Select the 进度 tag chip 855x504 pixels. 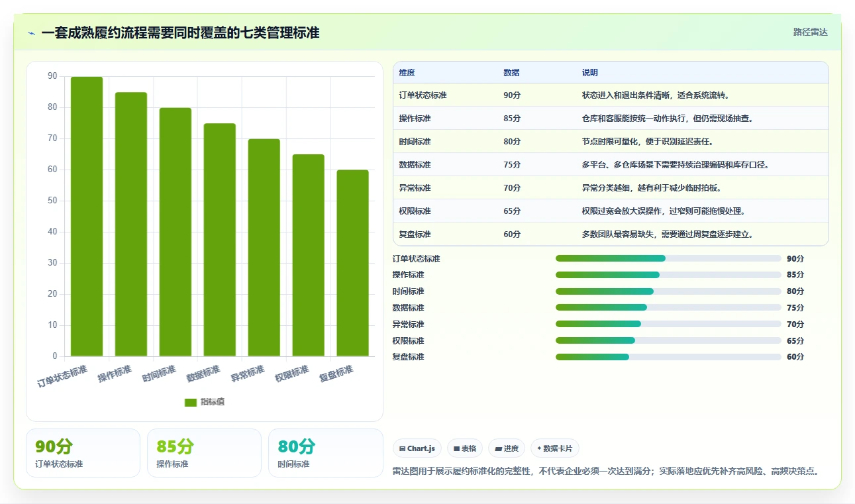click(507, 448)
